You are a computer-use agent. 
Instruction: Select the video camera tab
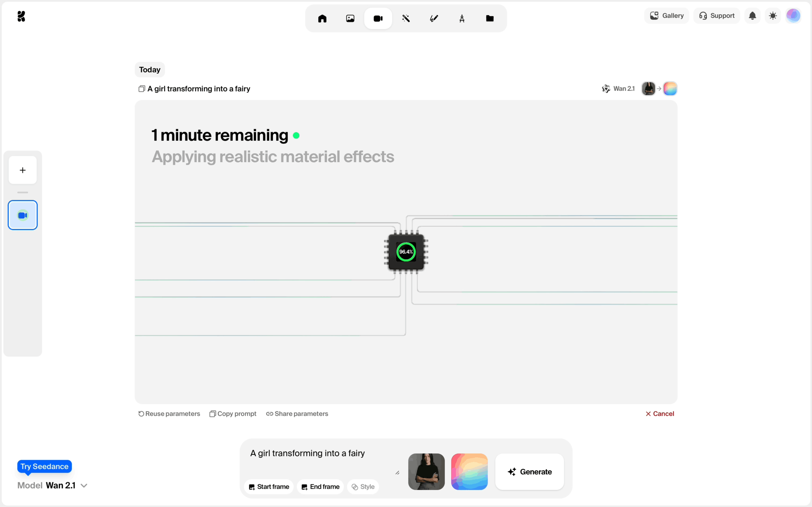[x=378, y=19]
